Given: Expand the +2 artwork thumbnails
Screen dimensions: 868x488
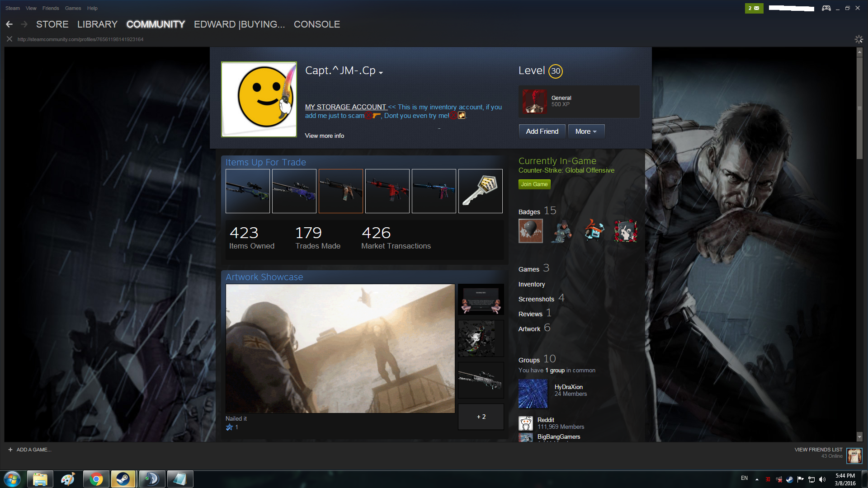Looking at the screenshot, I should click(481, 417).
